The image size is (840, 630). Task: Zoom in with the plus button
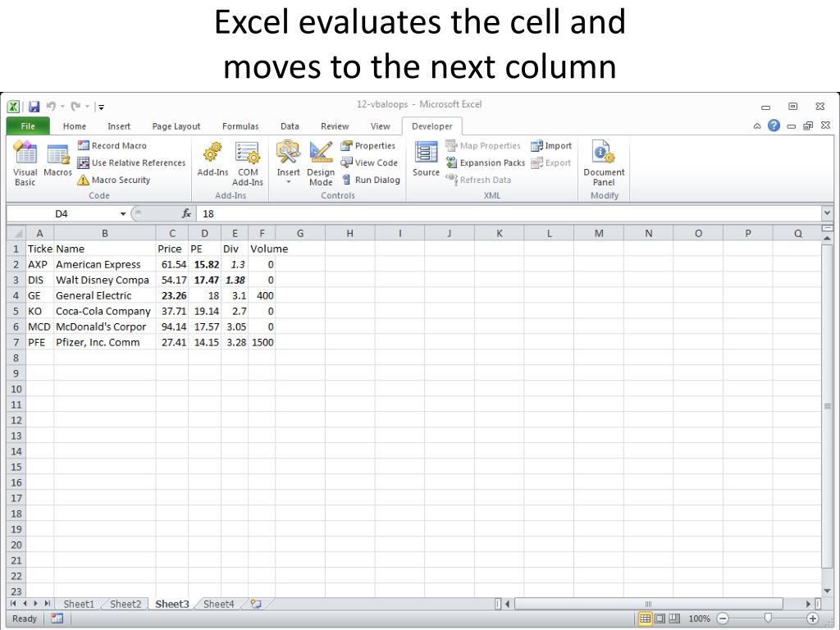812,619
